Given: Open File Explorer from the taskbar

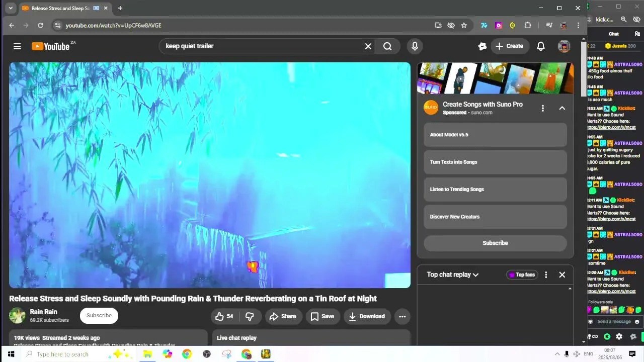Looking at the screenshot, I should coord(147,354).
